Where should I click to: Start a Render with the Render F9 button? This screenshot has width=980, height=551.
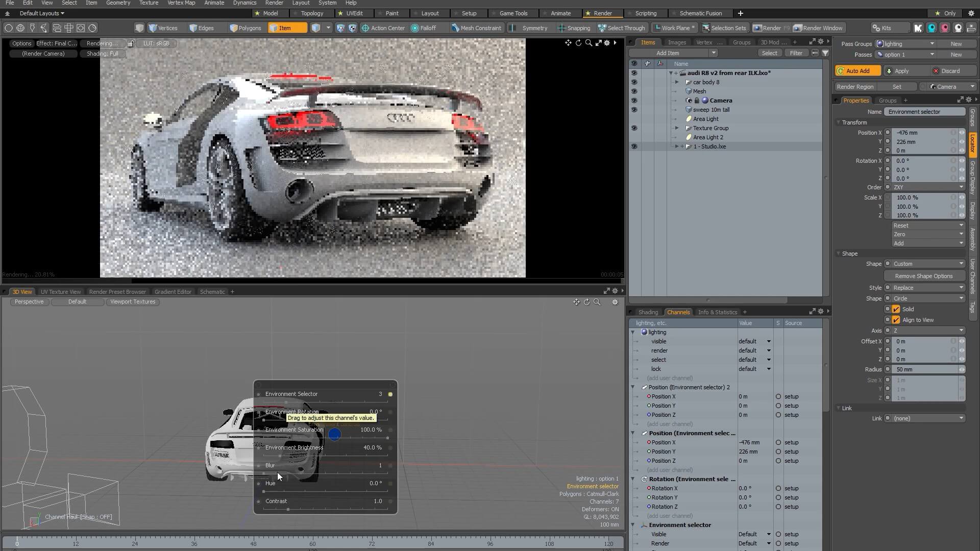[771, 28]
